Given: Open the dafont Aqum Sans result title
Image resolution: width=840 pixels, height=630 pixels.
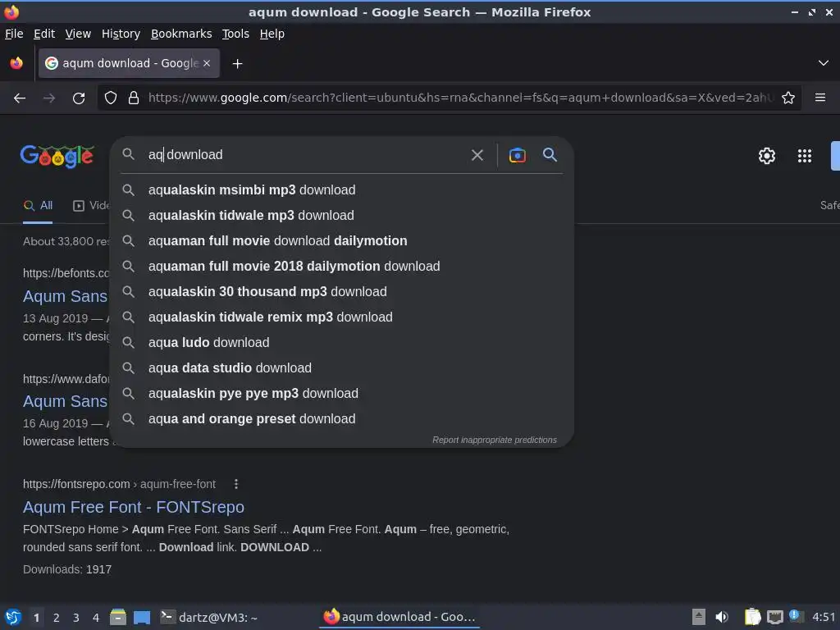Looking at the screenshot, I should (66, 401).
